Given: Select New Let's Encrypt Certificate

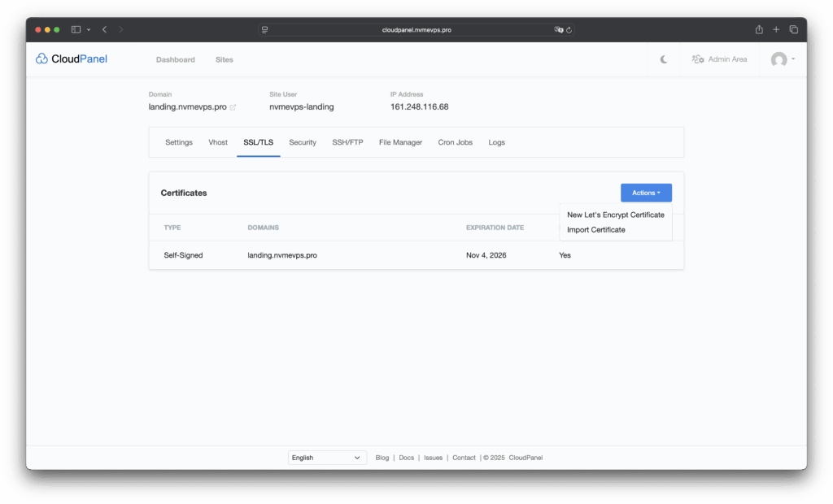Looking at the screenshot, I should point(615,215).
